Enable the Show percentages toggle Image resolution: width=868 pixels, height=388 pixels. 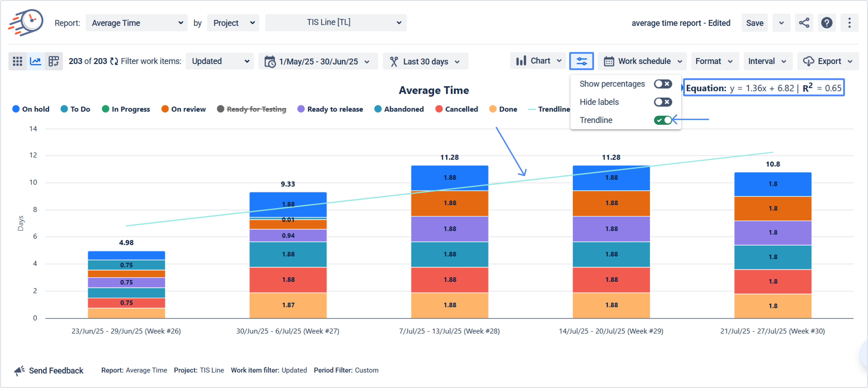coord(663,84)
